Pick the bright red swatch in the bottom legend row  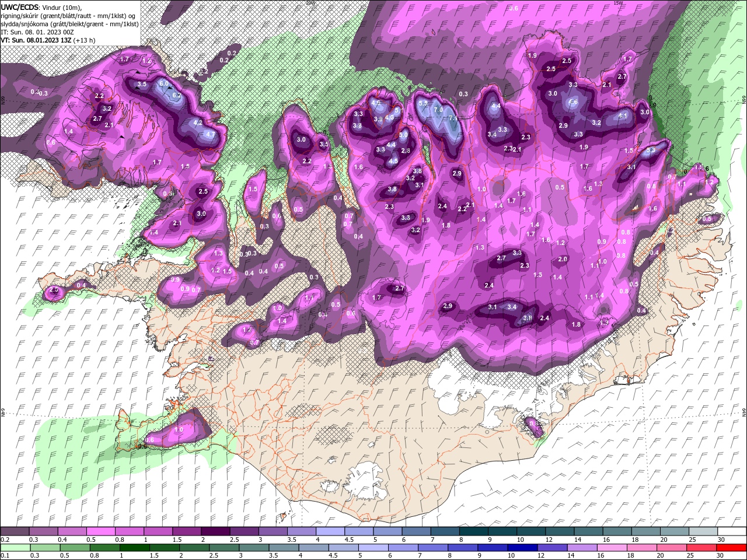click(x=731, y=548)
